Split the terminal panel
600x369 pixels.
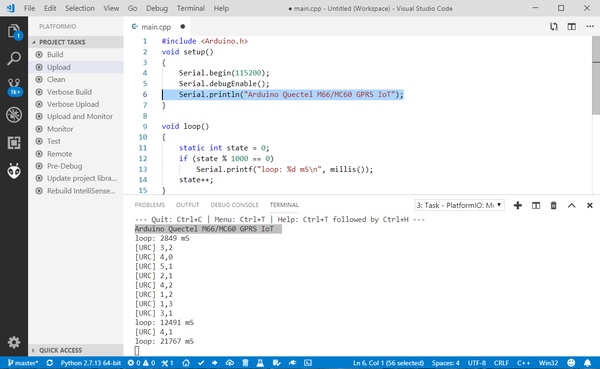pyautogui.click(x=536, y=206)
